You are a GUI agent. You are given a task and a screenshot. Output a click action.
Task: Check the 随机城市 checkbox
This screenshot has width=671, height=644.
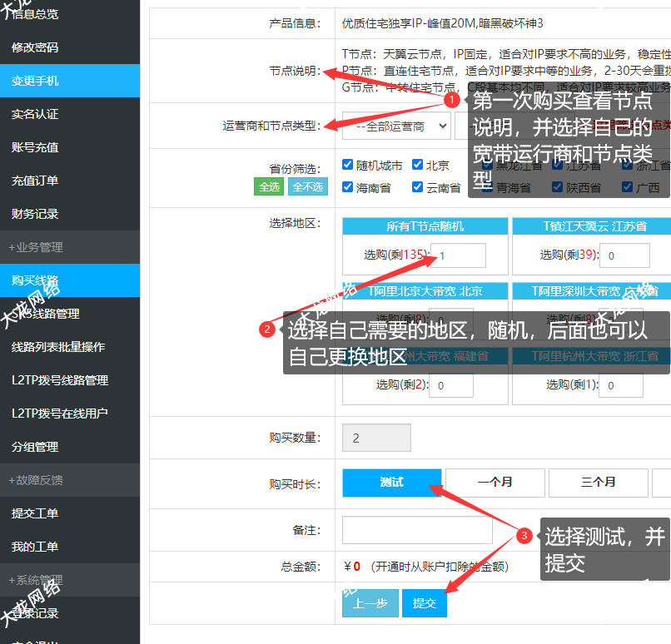point(348,165)
